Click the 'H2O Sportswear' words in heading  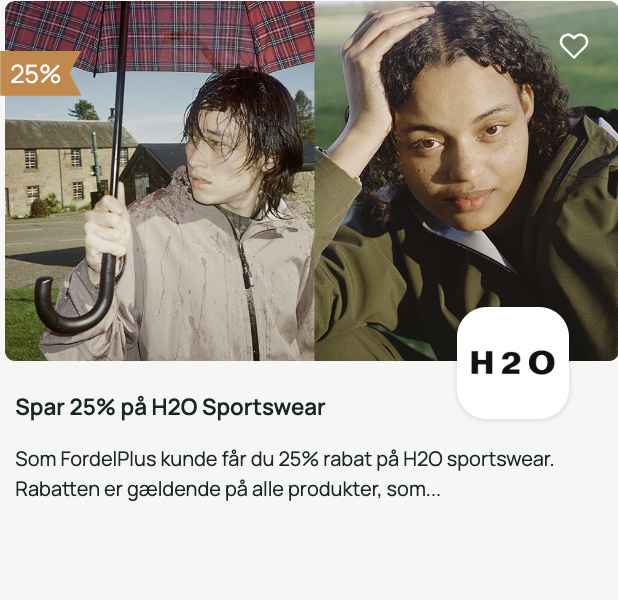point(238,407)
